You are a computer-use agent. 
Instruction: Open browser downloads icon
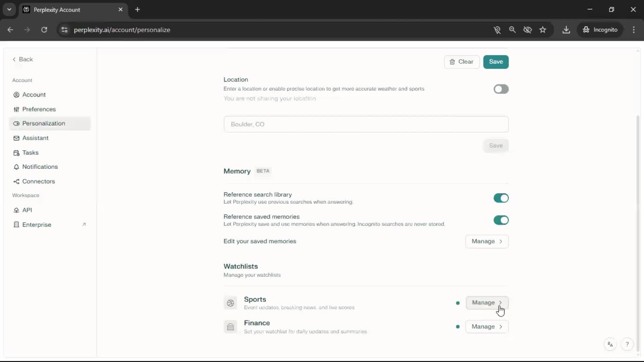(x=566, y=30)
